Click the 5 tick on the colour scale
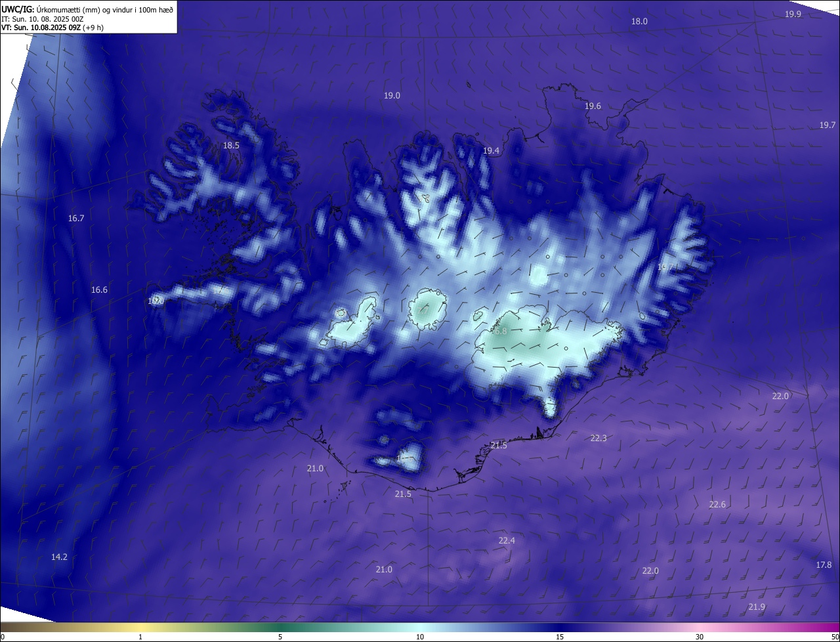 [280, 637]
